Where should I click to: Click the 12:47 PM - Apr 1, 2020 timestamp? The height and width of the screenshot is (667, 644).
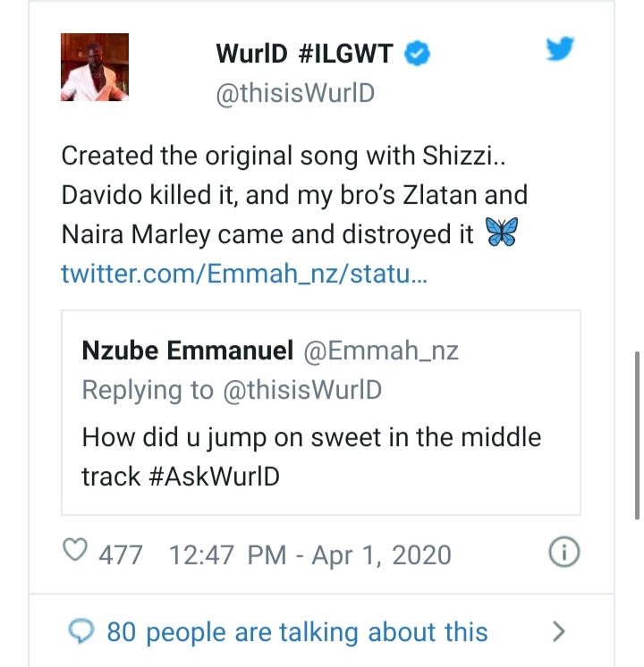click(309, 554)
